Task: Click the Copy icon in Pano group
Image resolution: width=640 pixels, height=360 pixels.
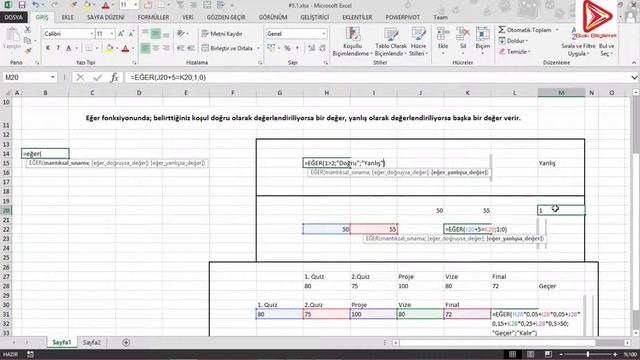Action: click(27, 40)
